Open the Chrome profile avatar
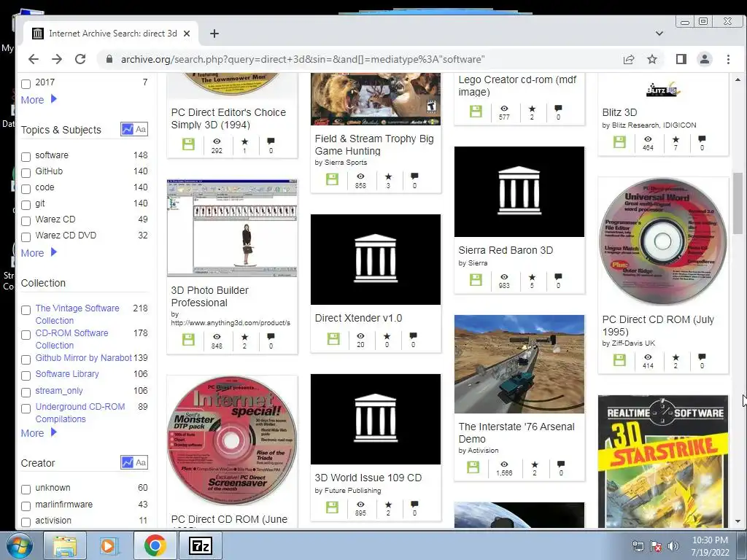This screenshot has height=560, width=747. point(704,59)
